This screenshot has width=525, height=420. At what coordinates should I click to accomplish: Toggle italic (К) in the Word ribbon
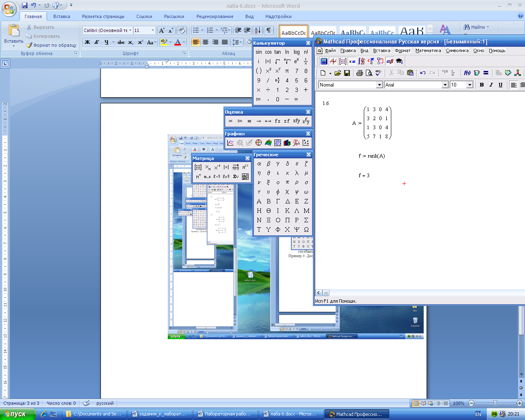pyautogui.click(x=97, y=42)
